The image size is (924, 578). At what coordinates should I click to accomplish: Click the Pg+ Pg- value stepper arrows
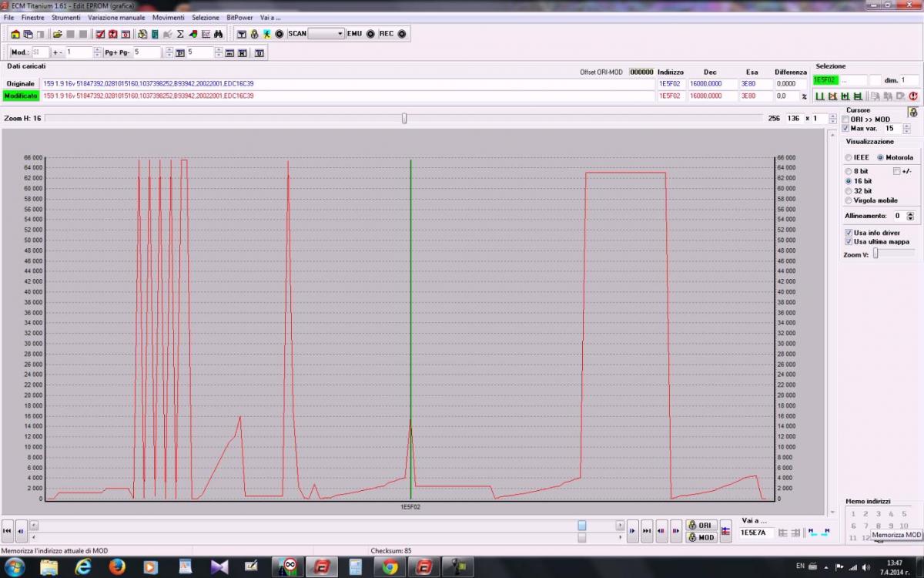click(x=169, y=52)
